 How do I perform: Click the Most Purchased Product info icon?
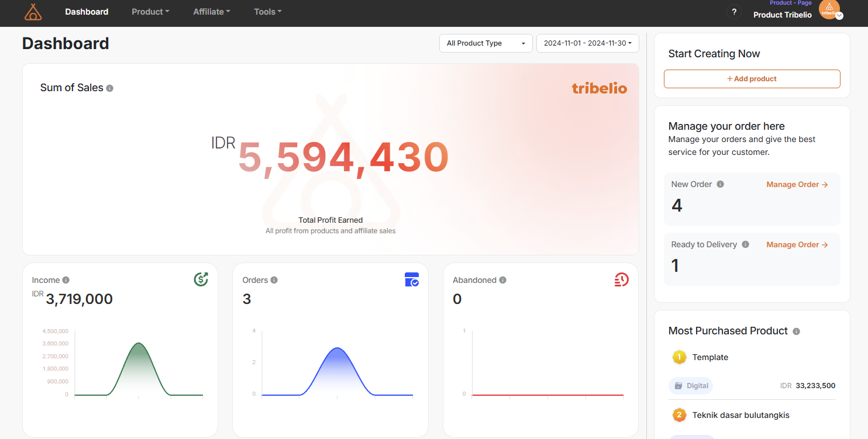point(796,331)
